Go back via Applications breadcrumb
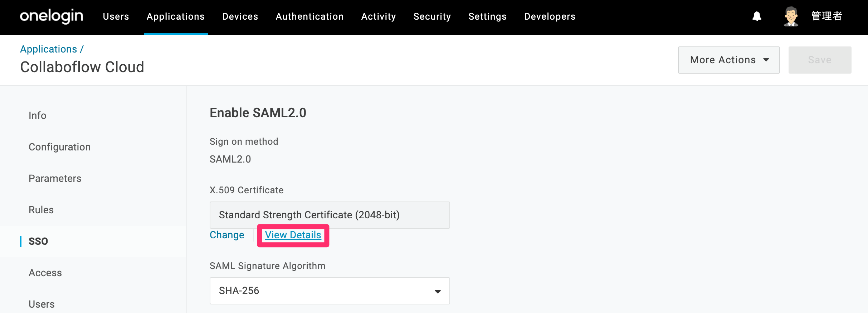 click(x=49, y=49)
